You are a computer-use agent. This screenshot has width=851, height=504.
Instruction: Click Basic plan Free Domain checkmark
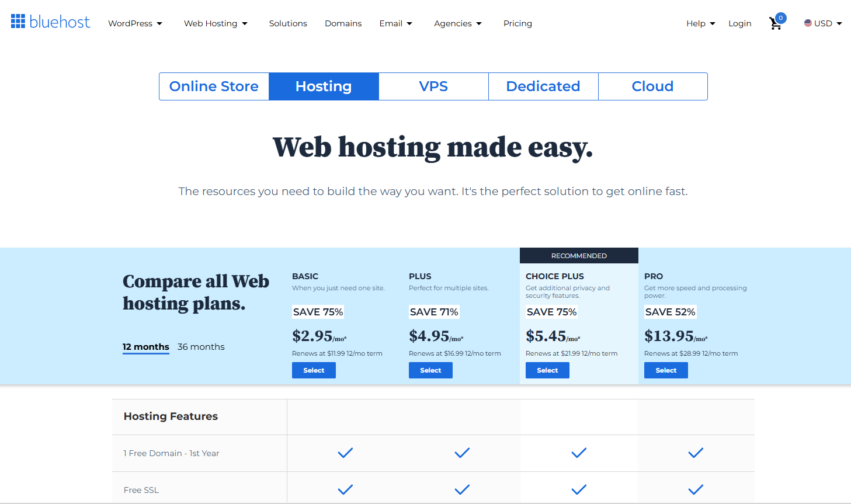[345, 453]
